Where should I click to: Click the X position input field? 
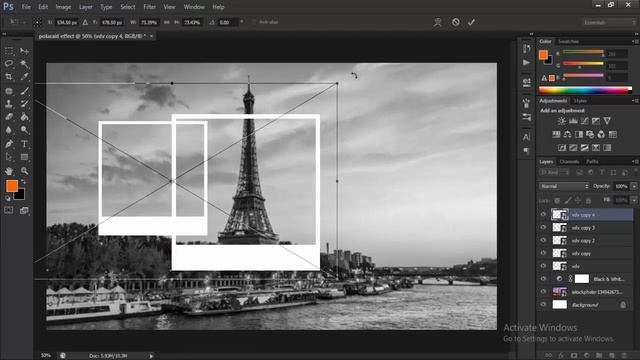coord(67,22)
